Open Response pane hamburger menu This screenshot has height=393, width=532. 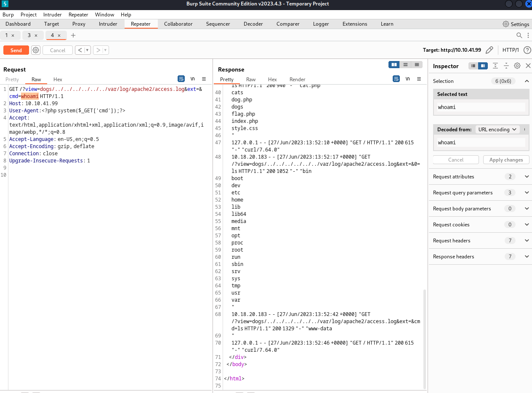coord(419,79)
